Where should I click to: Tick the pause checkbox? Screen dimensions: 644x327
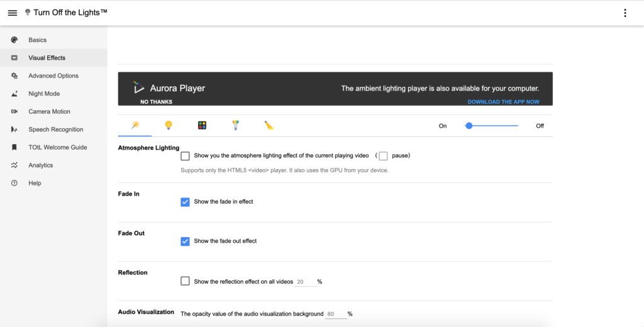[383, 156]
